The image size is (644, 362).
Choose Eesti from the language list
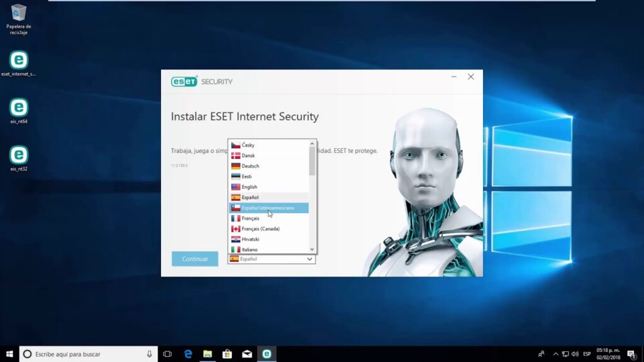coord(269,177)
